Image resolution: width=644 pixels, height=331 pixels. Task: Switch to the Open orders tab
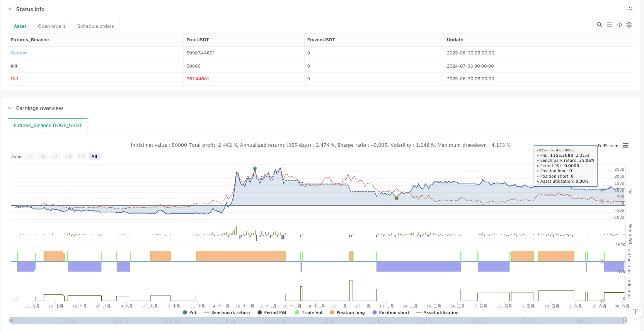point(52,26)
